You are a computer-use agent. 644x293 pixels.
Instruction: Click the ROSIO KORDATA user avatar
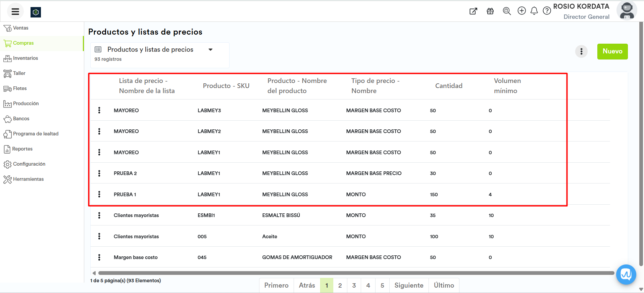point(626,11)
